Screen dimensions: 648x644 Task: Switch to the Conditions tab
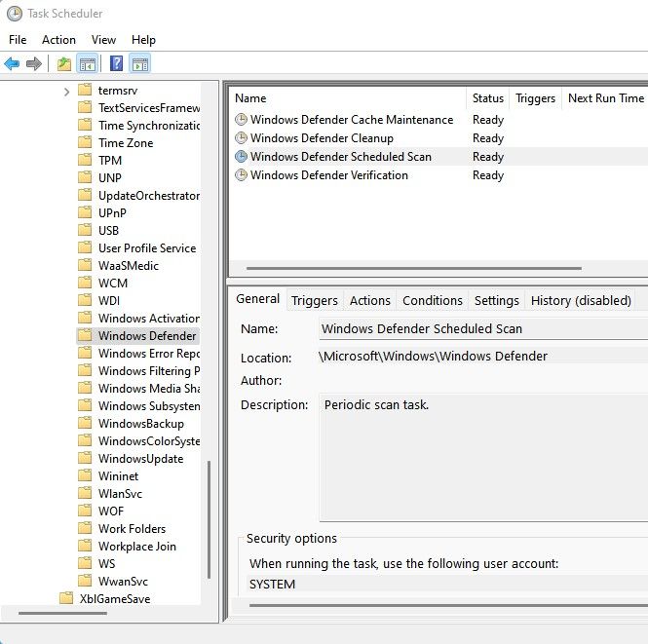click(432, 300)
